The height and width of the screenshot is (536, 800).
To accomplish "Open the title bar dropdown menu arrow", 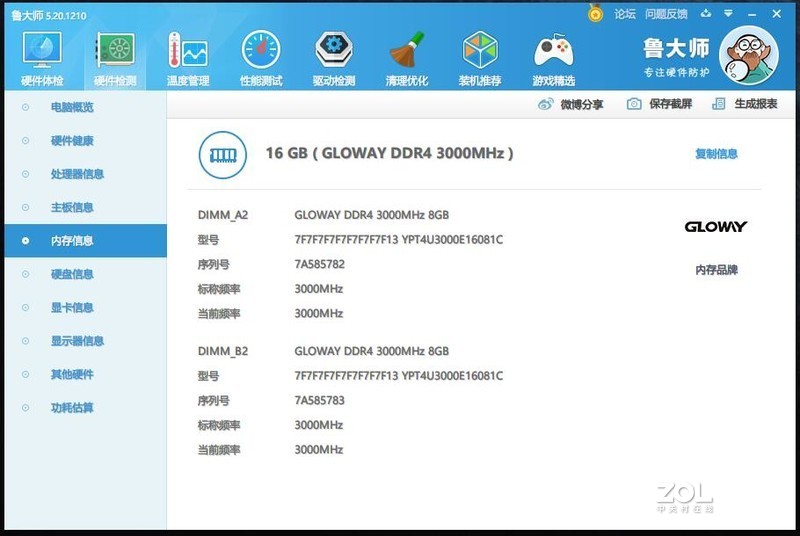I will tap(729, 13).
